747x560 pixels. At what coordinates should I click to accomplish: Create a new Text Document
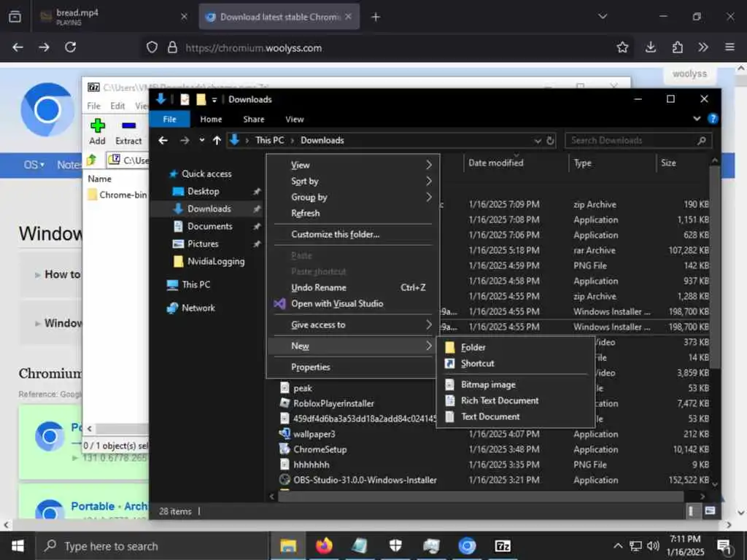pos(516,416)
